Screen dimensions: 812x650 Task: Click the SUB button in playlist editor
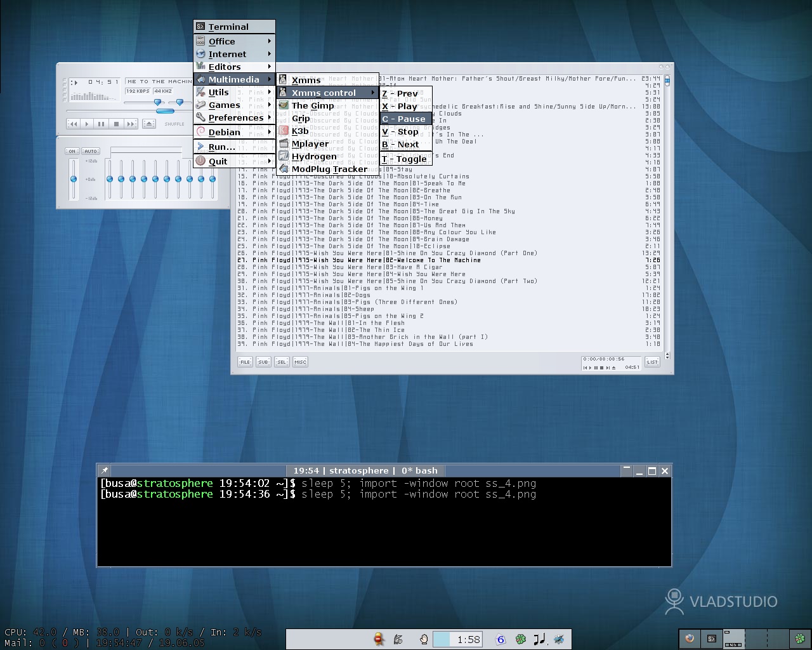[263, 362]
